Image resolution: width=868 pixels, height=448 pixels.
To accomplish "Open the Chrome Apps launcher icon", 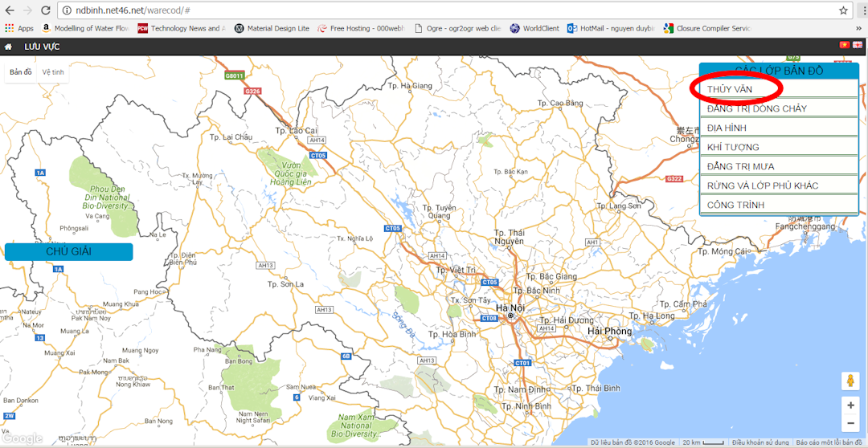I will [x=10, y=28].
